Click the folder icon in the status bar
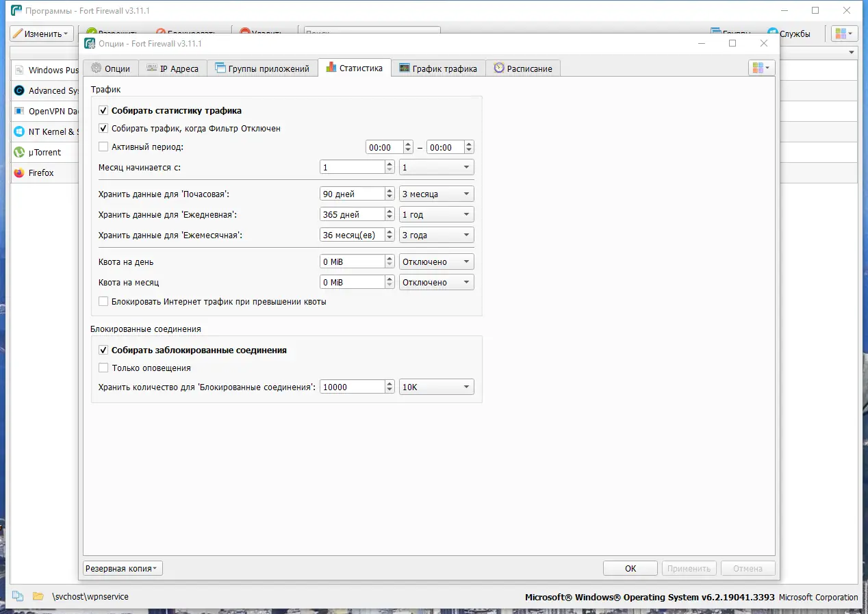Screen dimensions: 868x614 (x=38, y=596)
